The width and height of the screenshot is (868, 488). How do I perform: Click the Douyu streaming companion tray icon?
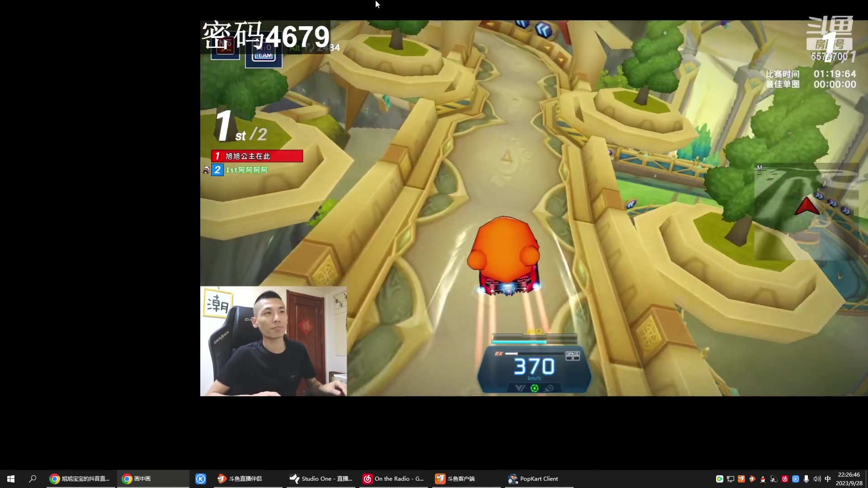click(752, 479)
